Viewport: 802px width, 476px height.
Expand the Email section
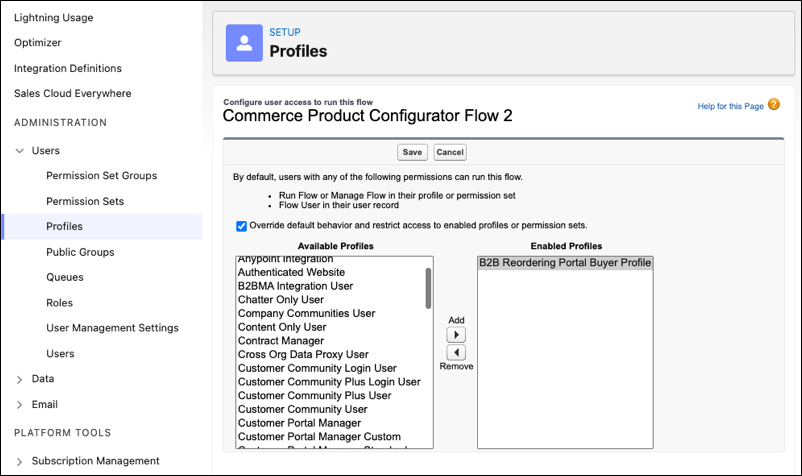pyautogui.click(x=19, y=405)
